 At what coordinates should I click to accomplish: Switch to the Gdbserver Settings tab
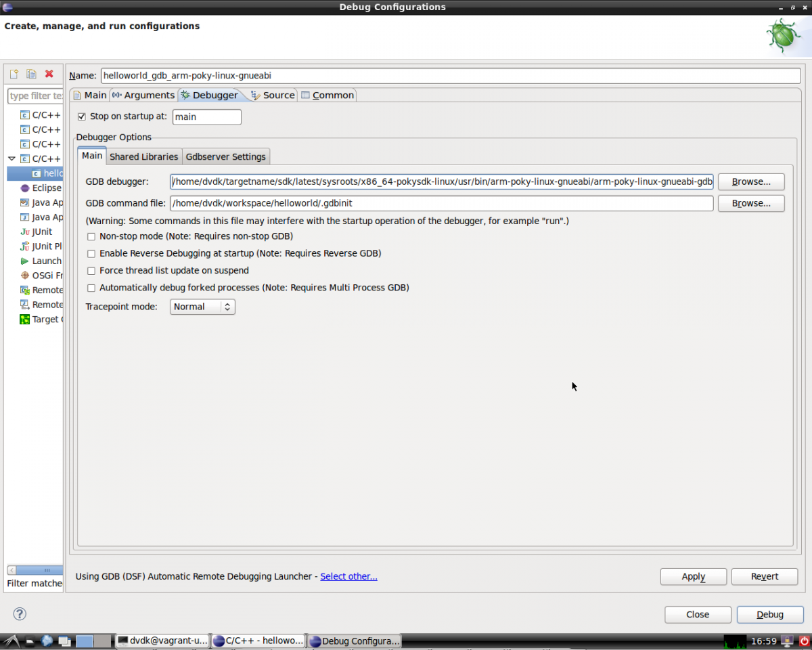click(226, 156)
